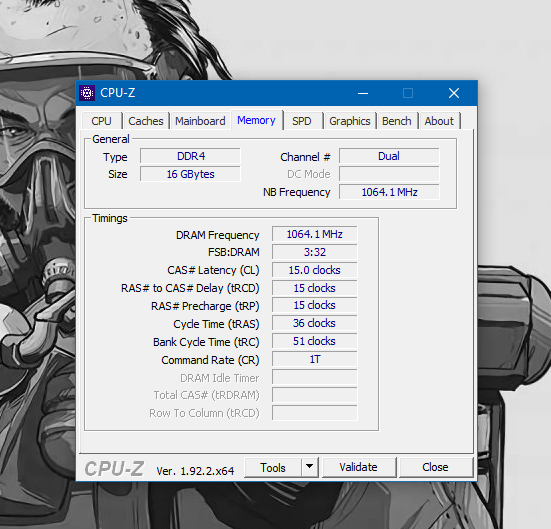This screenshot has width=551, height=529.
Task: Expand the Tools dropdown arrow
Action: pos(310,467)
